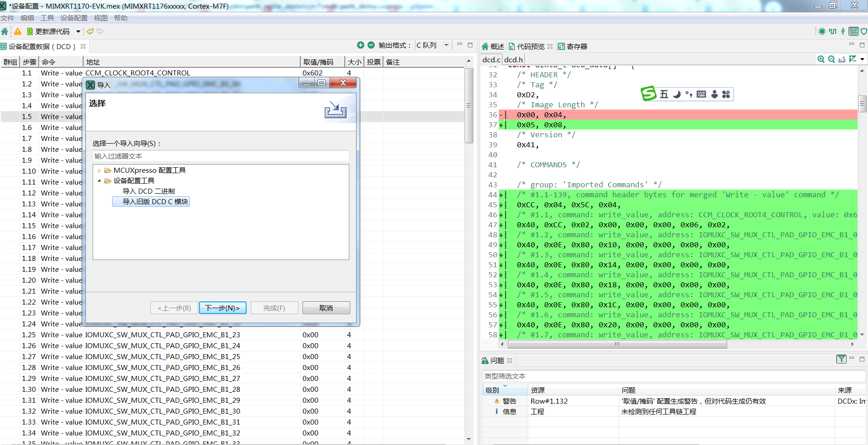Select DCD row 1.25 IOMUXC_SW_MUX_CTL_PAD_GPIO_EMC_B1_23
Viewport: 868px width, 445px height.
pyautogui.click(x=232, y=335)
